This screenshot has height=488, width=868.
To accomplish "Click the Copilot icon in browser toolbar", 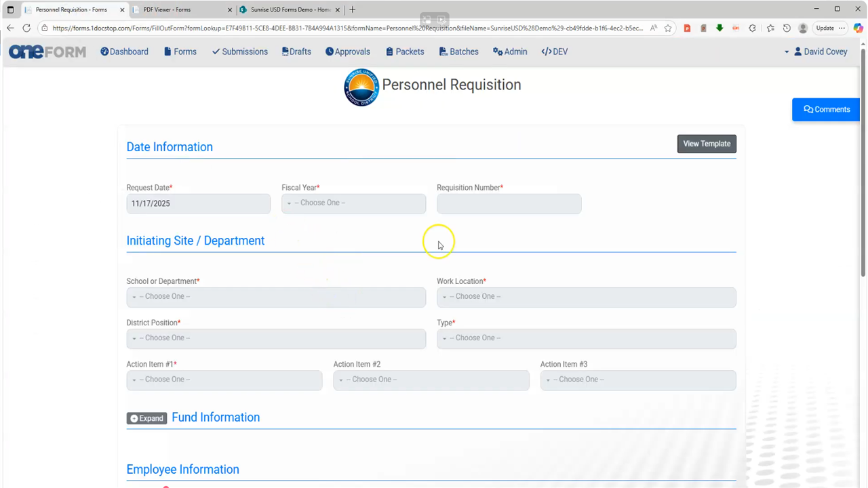I will click(x=857, y=28).
